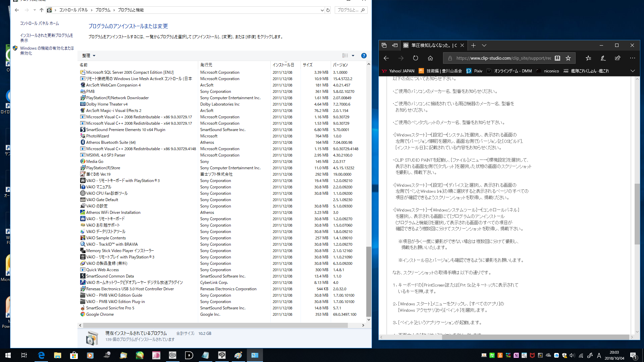This screenshot has height=362, width=644.
Task: Expand the 整理 organize dropdown
Action: click(x=89, y=56)
